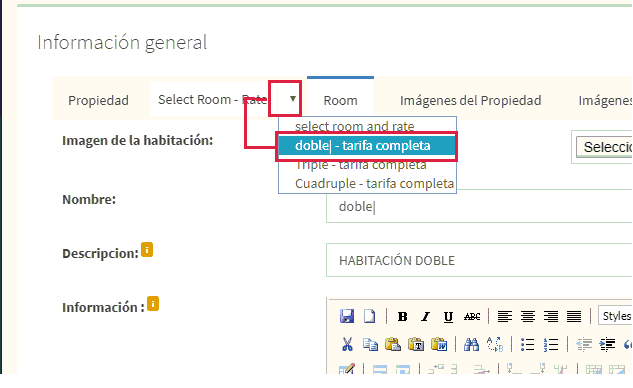The width and height of the screenshot is (633, 388).
Task: Decrease indent with outdent icon
Action: [584, 344]
